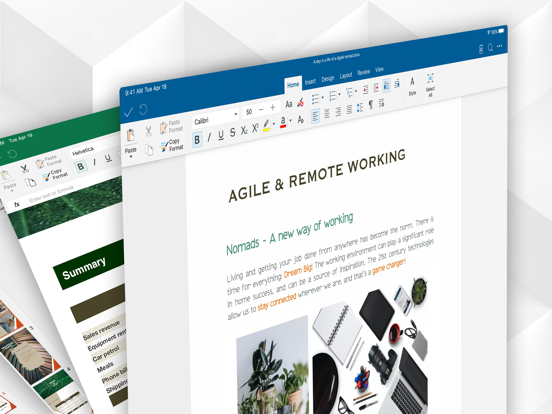This screenshot has width=552, height=414.
Task: Open the Calibri font name dropdown
Action: pos(215,118)
